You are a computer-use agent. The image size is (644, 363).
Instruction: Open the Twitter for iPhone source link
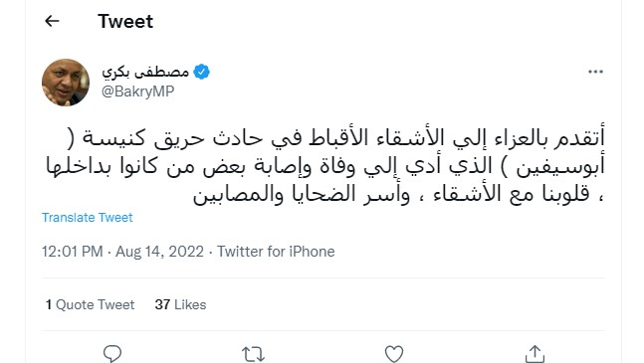click(276, 252)
